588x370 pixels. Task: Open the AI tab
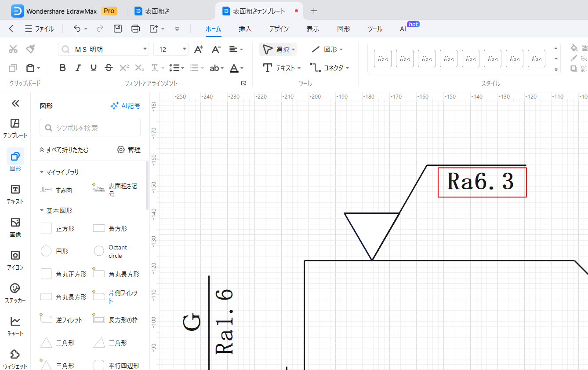[403, 29]
